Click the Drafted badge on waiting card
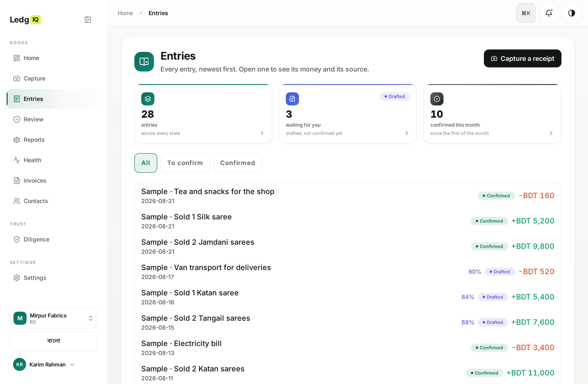 (x=395, y=96)
